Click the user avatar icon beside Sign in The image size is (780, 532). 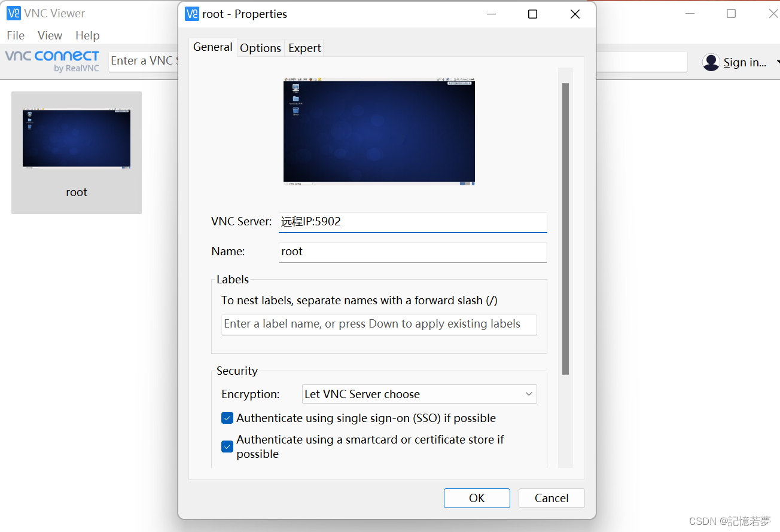(x=711, y=62)
